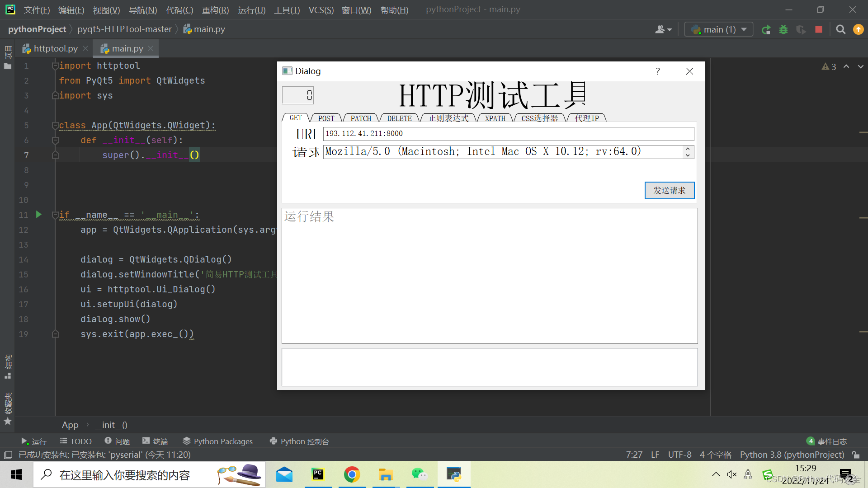Click the orange update arrow icon
This screenshot has width=868, height=488.
click(x=858, y=30)
